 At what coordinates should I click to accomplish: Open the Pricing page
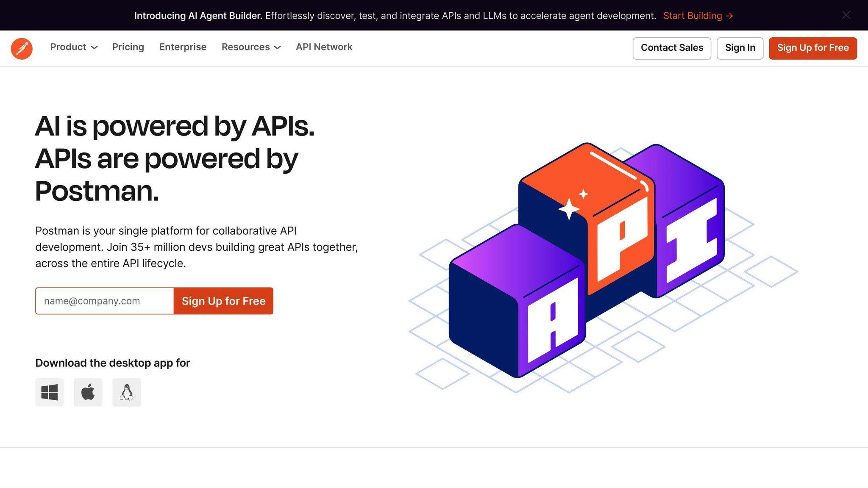tap(128, 47)
